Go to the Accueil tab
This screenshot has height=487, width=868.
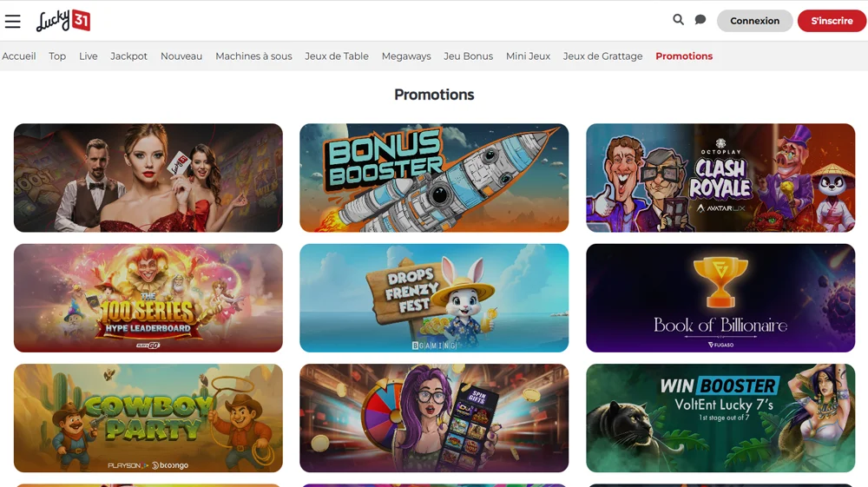coord(19,56)
